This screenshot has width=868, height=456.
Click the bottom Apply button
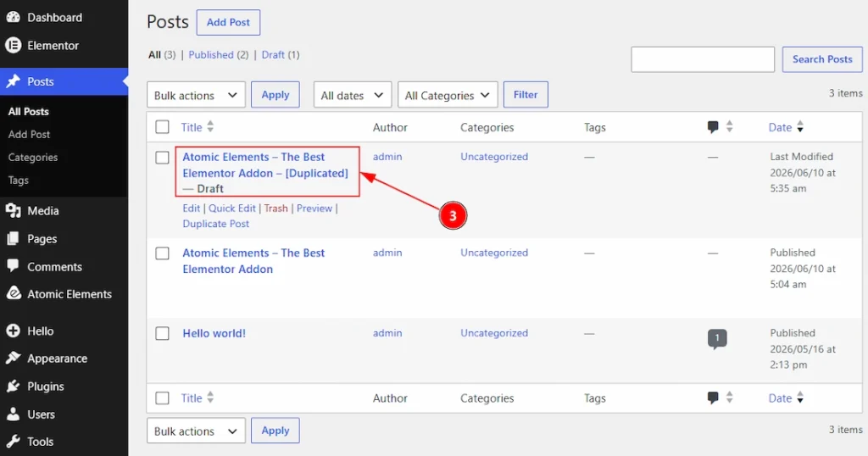coord(275,431)
